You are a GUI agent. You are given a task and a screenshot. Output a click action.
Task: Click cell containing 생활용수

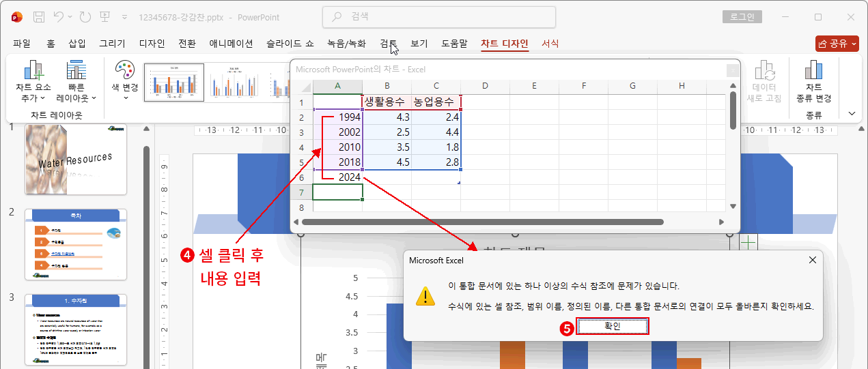coord(387,102)
